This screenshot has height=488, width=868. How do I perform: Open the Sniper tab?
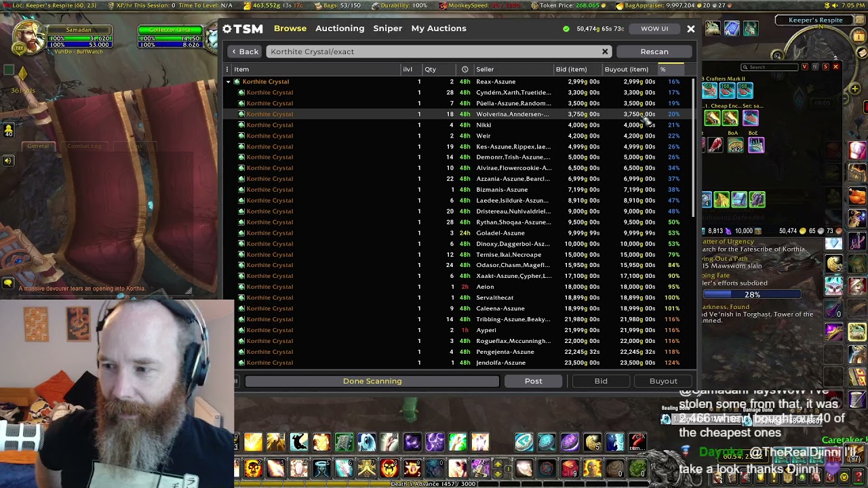388,28
